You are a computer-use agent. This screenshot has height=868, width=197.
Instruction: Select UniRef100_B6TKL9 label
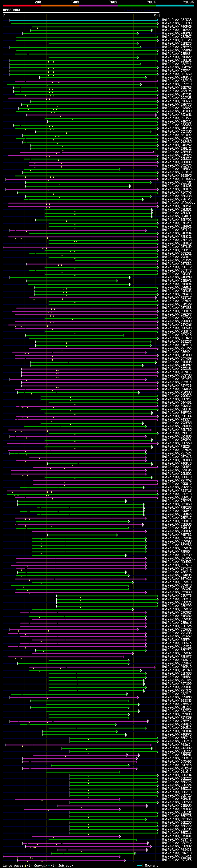[177, 172]
